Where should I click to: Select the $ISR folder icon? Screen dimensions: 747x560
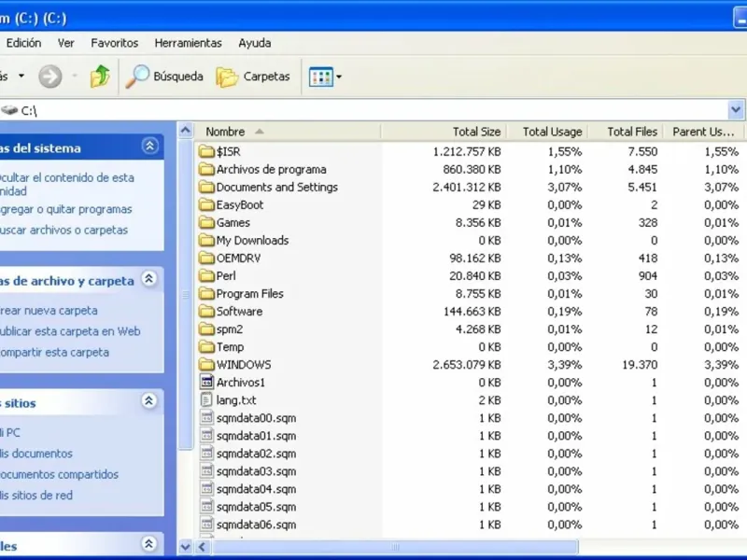tap(206, 151)
